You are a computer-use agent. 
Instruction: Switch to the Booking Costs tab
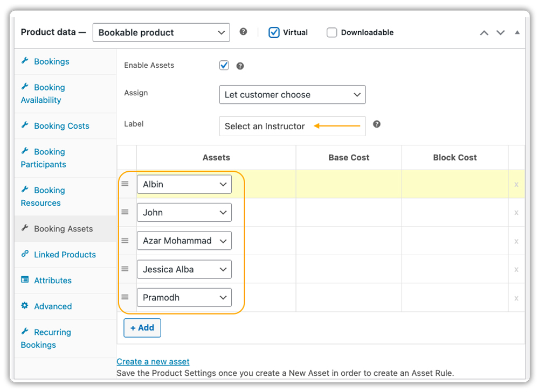(61, 126)
